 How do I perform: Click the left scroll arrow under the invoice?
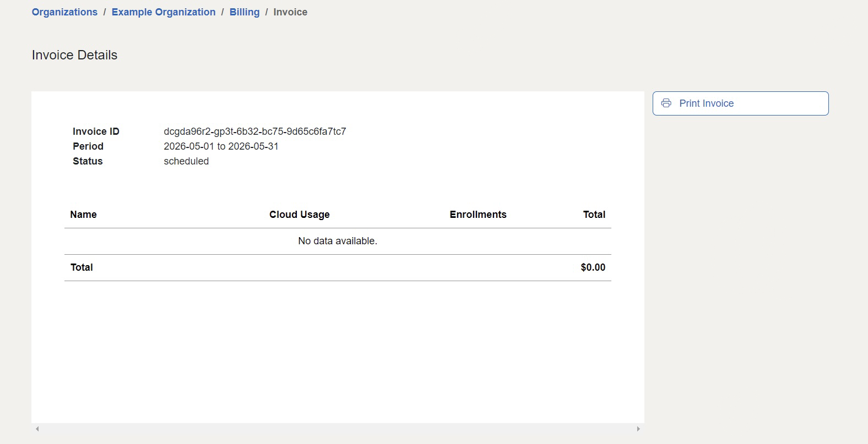tap(37, 429)
